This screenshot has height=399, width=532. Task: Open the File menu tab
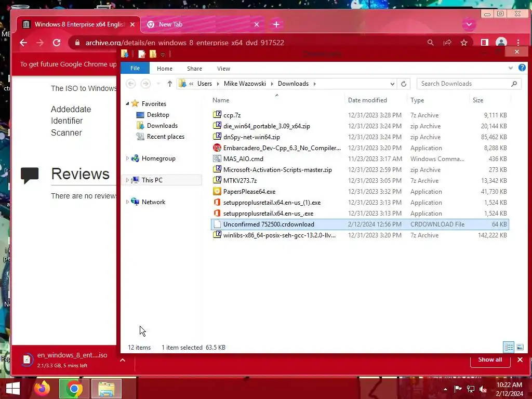click(135, 68)
